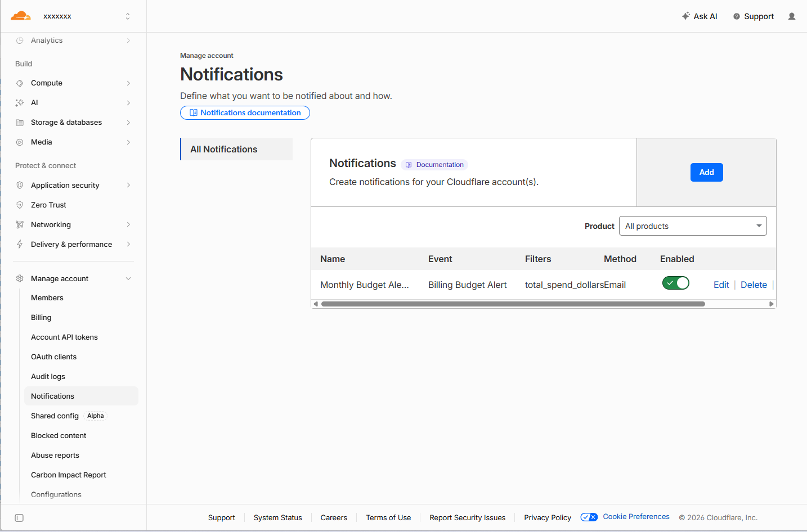
Task: Click the Zero Trust icon
Action: pos(20,205)
